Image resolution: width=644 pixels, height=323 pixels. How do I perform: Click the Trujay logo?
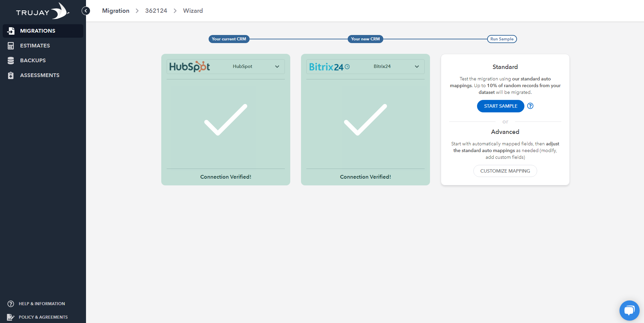click(42, 11)
